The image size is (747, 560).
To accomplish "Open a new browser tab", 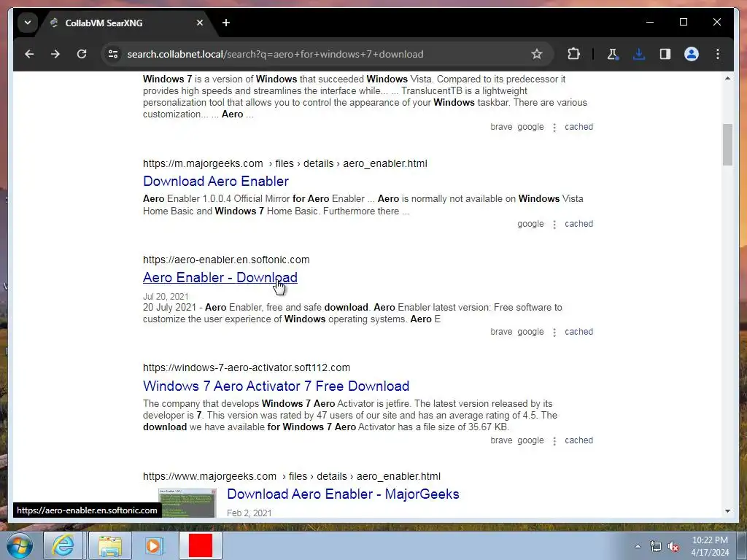I will tap(226, 23).
